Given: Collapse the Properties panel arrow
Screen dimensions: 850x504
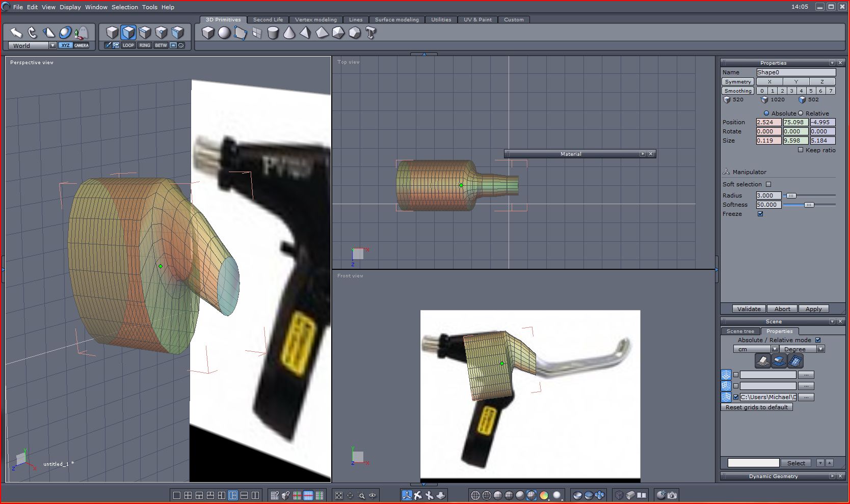Looking at the screenshot, I should coord(832,63).
